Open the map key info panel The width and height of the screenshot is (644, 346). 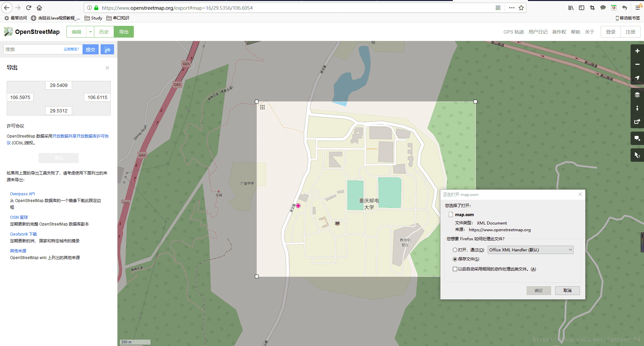[637, 108]
